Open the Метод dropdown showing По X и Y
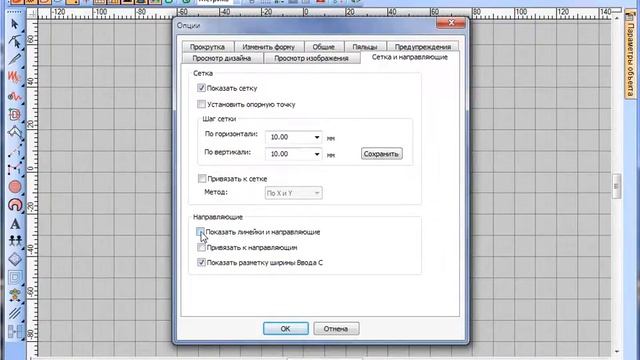 (x=293, y=193)
